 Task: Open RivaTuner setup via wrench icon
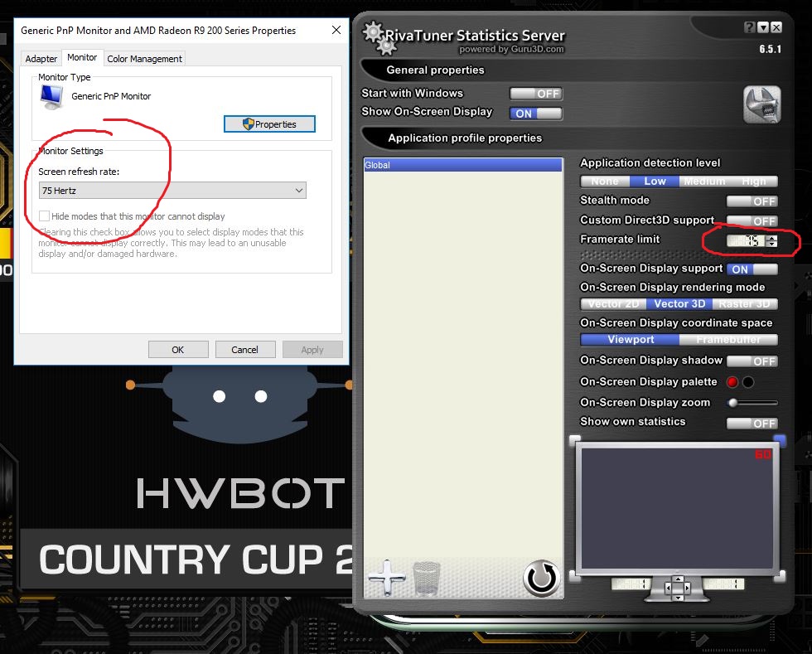point(761,104)
